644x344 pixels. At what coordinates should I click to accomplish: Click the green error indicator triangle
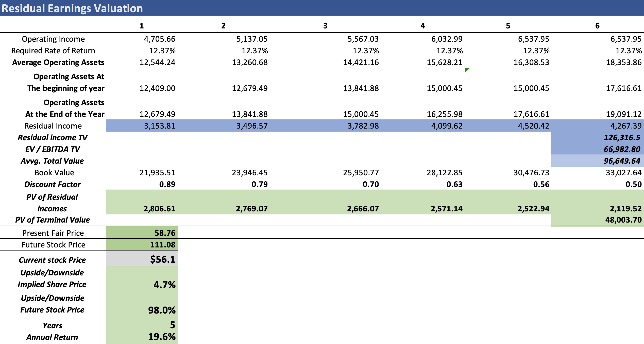466,70
